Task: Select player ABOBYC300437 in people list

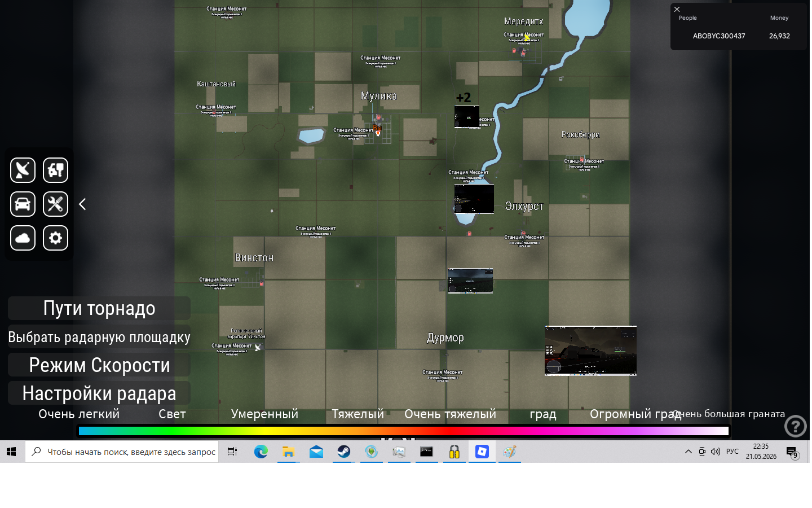Action: [719, 36]
